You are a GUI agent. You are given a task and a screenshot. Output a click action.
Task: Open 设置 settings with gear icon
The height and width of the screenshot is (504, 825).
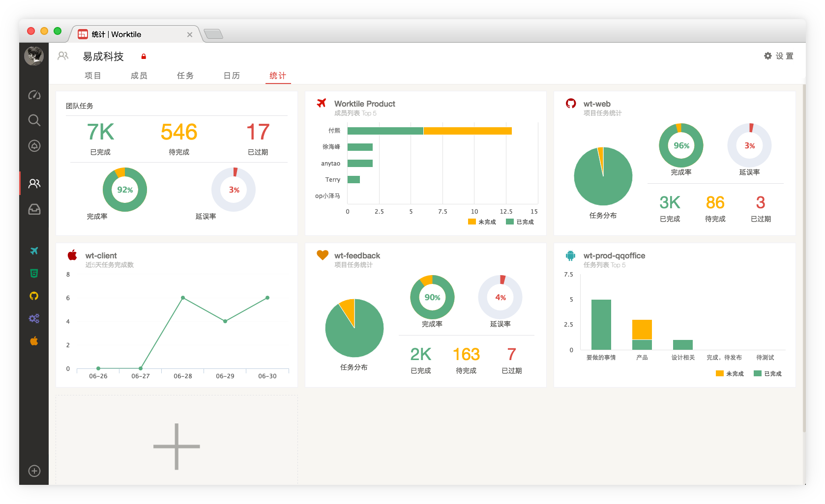pyautogui.click(x=779, y=56)
